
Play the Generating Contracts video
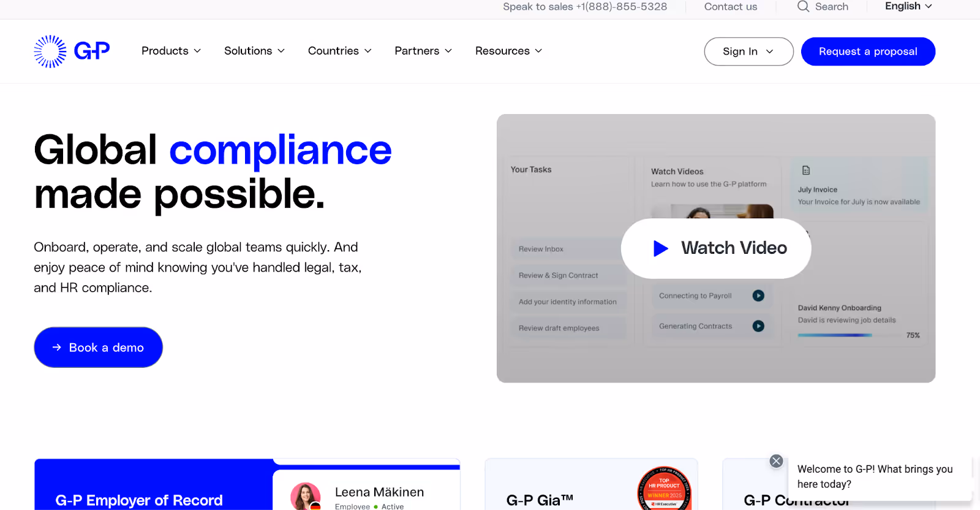click(758, 326)
